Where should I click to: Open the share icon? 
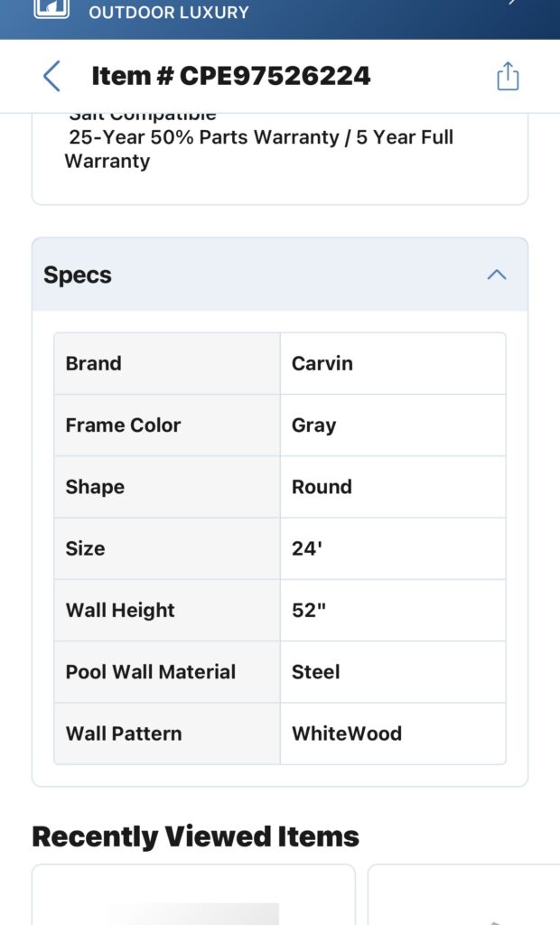pos(508,76)
